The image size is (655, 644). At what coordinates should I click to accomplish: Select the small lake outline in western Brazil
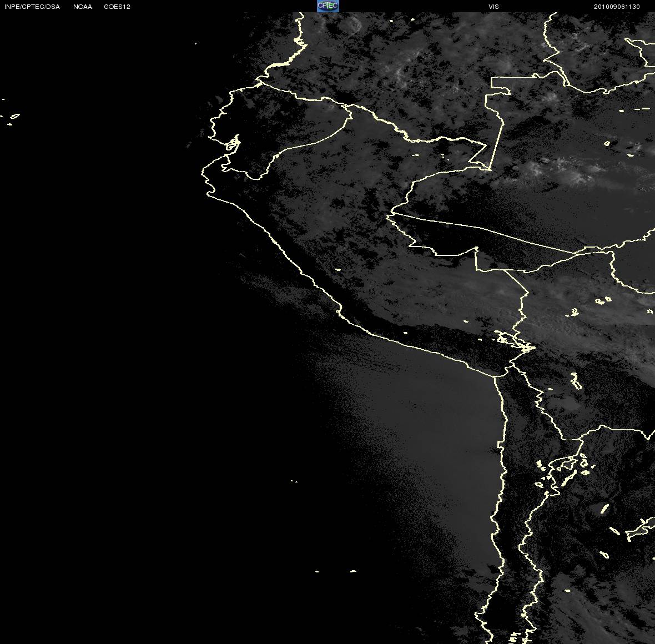coord(607,143)
